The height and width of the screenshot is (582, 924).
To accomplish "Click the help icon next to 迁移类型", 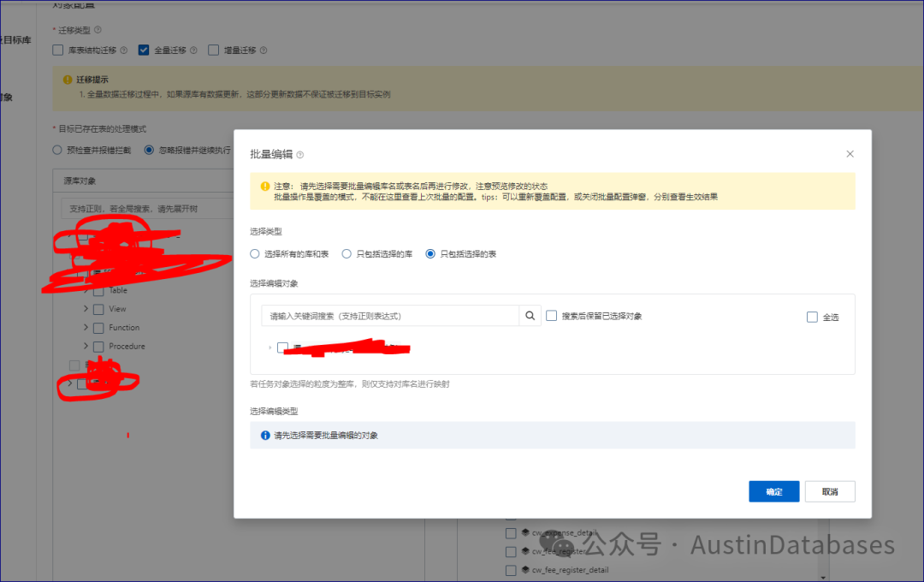I will [98, 30].
